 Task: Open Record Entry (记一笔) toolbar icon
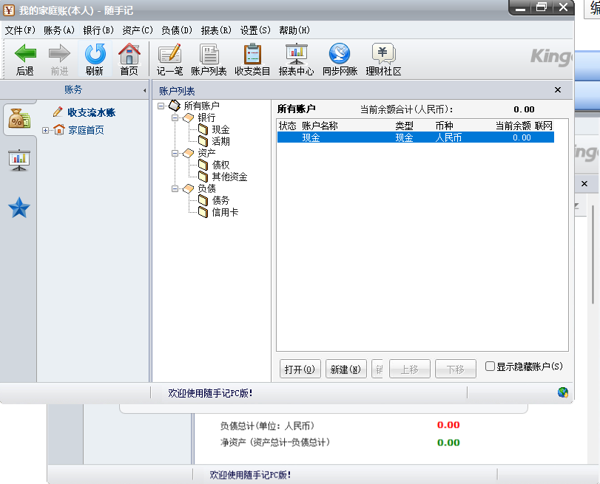[x=170, y=54]
